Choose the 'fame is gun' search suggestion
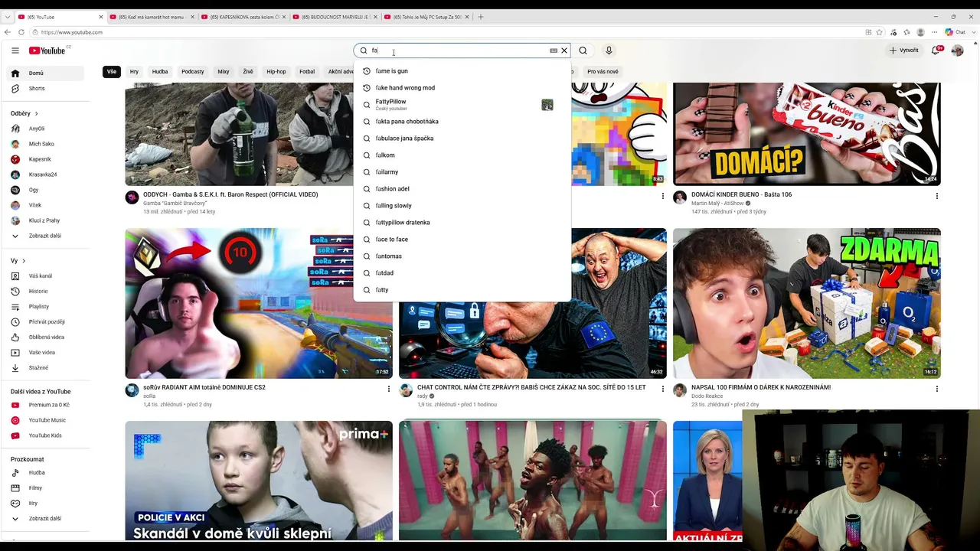Image resolution: width=980 pixels, height=551 pixels. point(462,71)
